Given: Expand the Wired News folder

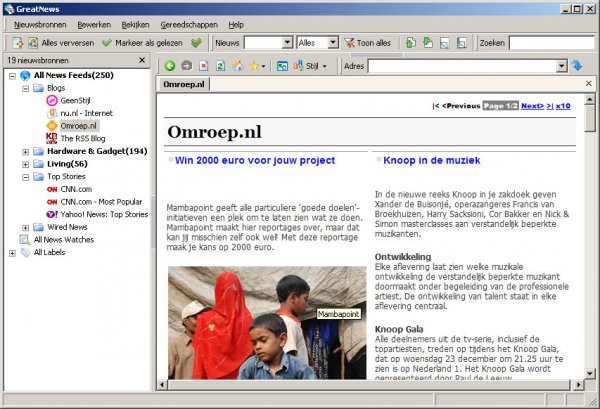Looking at the screenshot, I should click(25, 228).
